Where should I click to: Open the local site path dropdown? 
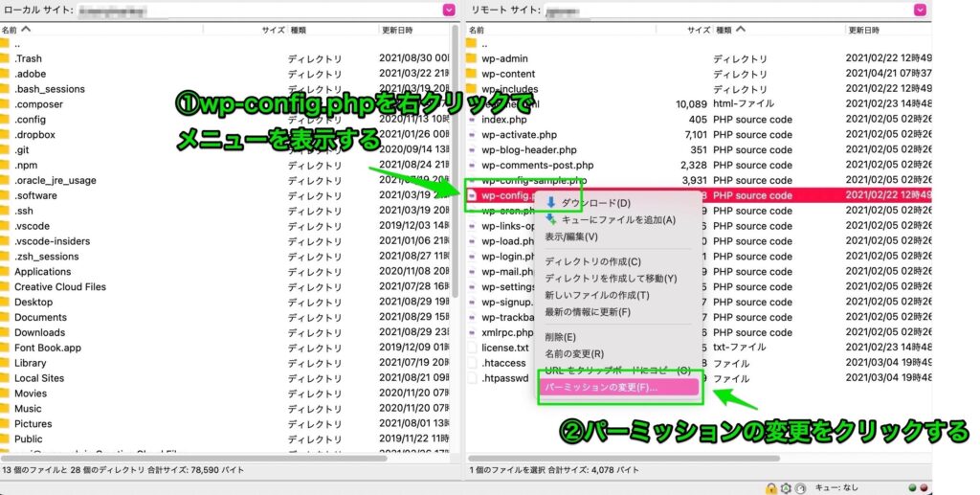449,10
